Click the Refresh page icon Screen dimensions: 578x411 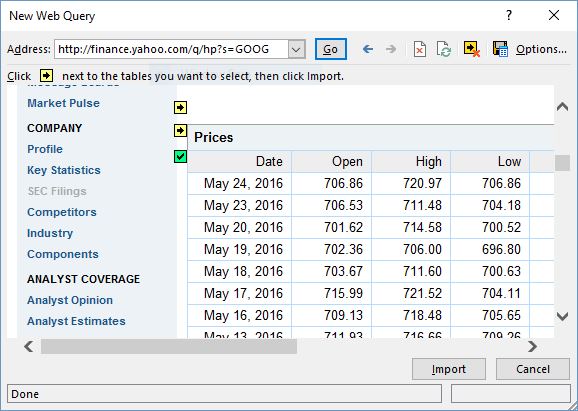click(444, 49)
